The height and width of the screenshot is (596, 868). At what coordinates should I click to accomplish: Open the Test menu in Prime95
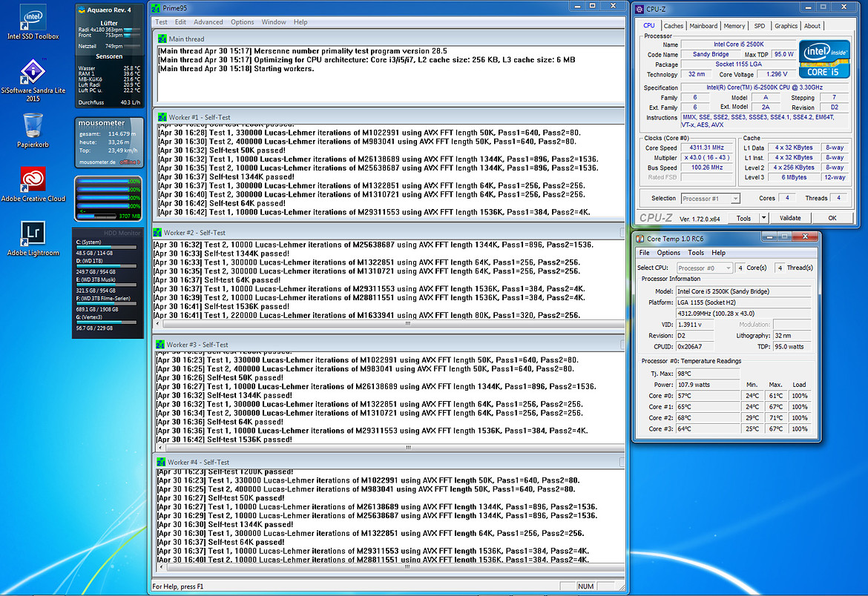tap(161, 22)
